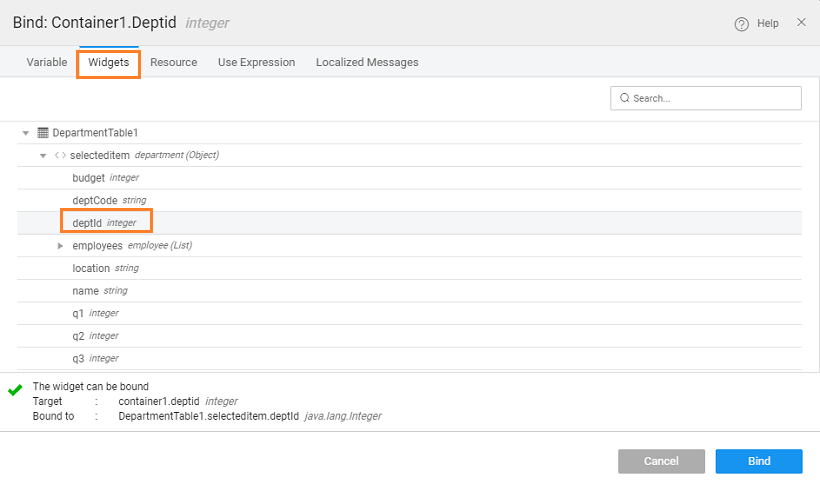Collapse the selecteditem node arrow
The width and height of the screenshot is (820, 491).
pyautogui.click(x=43, y=155)
